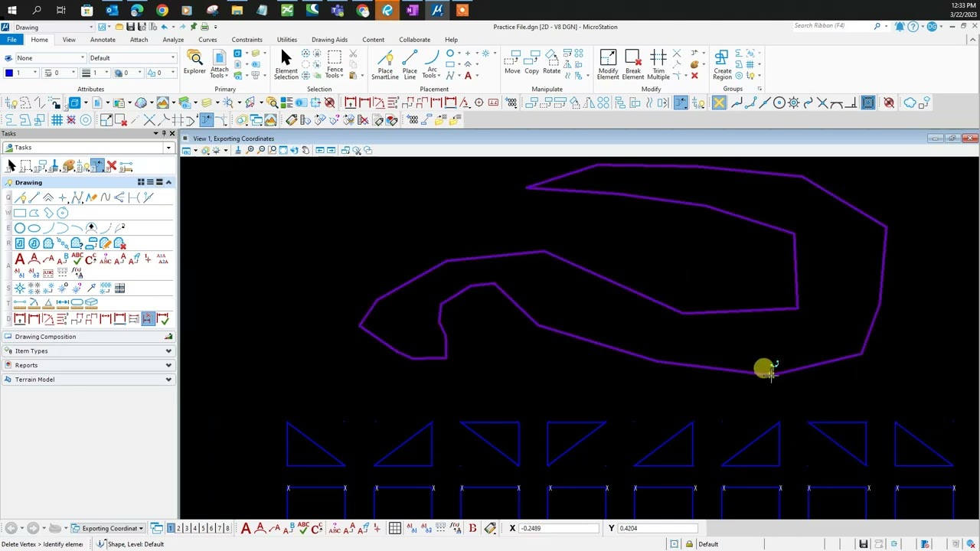
Task: Select the Break Element tool
Action: tap(632, 65)
